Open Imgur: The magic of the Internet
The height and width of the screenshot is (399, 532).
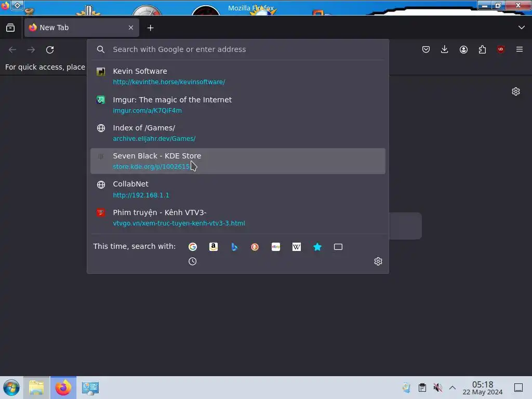tap(237, 105)
